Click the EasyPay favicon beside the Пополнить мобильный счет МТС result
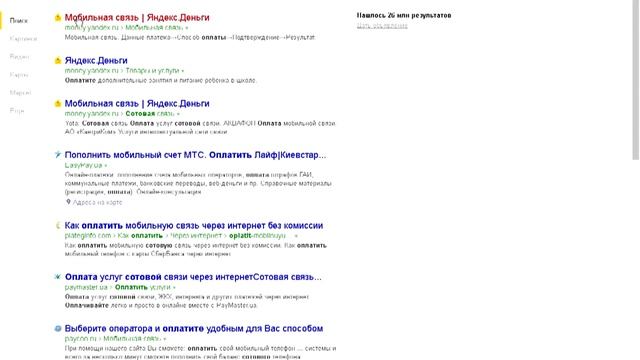 (x=58, y=155)
